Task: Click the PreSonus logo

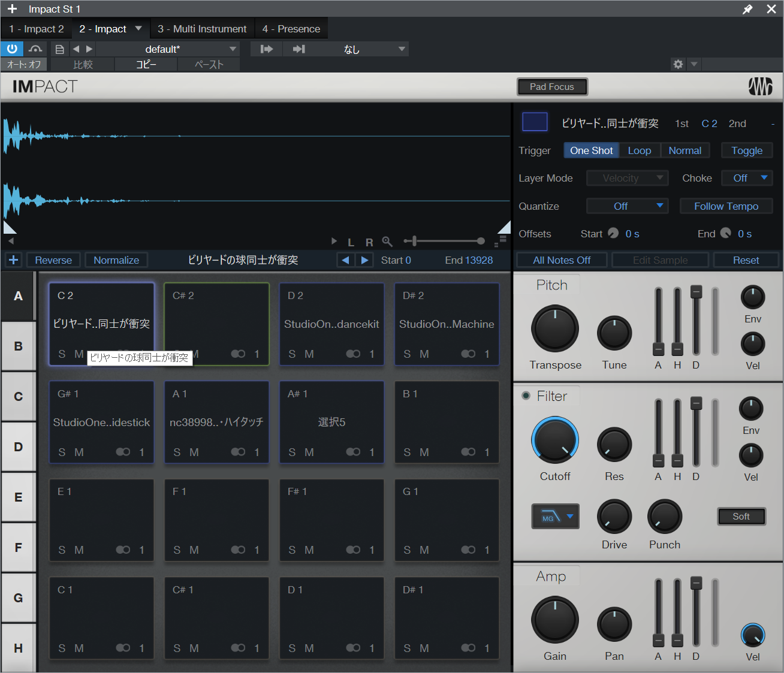Action: pyautogui.click(x=760, y=87)
